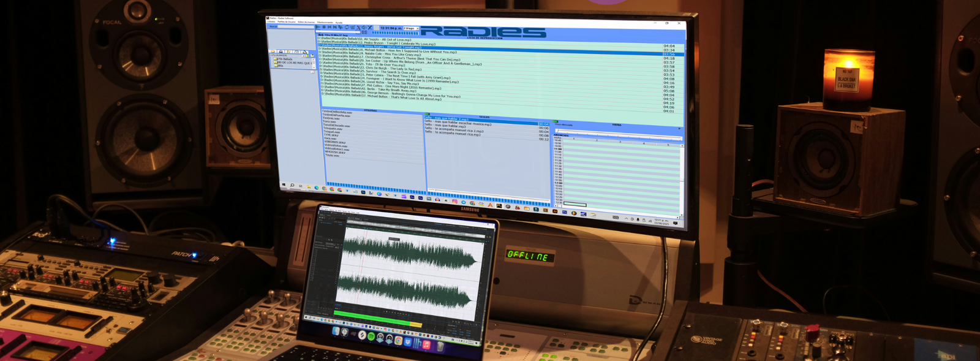Image resolution: width=980 pixels, height=361 pixels.
Task: Select Phil Collins - One More Night track
Action: coord(381,86)
